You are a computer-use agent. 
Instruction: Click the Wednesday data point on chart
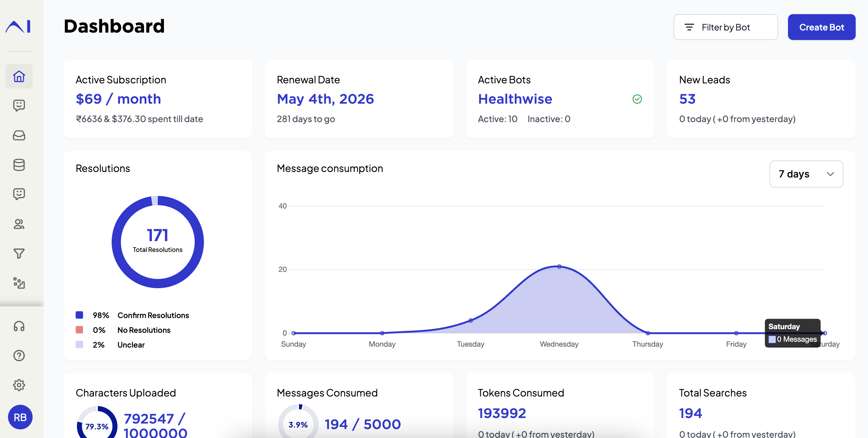coord(559,266)
